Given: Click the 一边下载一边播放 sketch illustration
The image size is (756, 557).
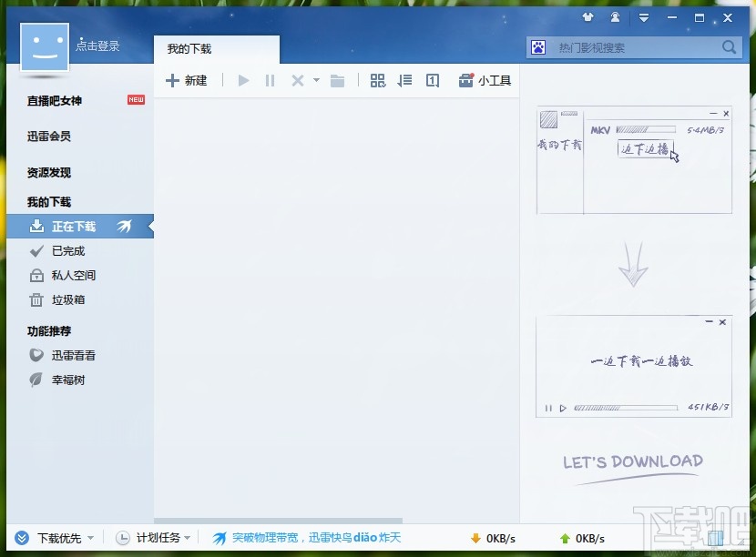Looking at the screenshot, I should pyautogui.click(x=634, y=367).
